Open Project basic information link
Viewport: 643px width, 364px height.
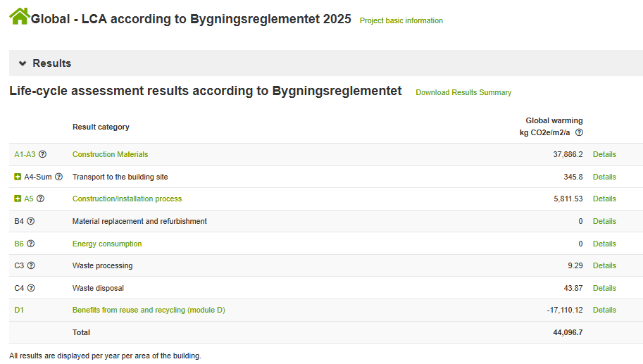401,20
